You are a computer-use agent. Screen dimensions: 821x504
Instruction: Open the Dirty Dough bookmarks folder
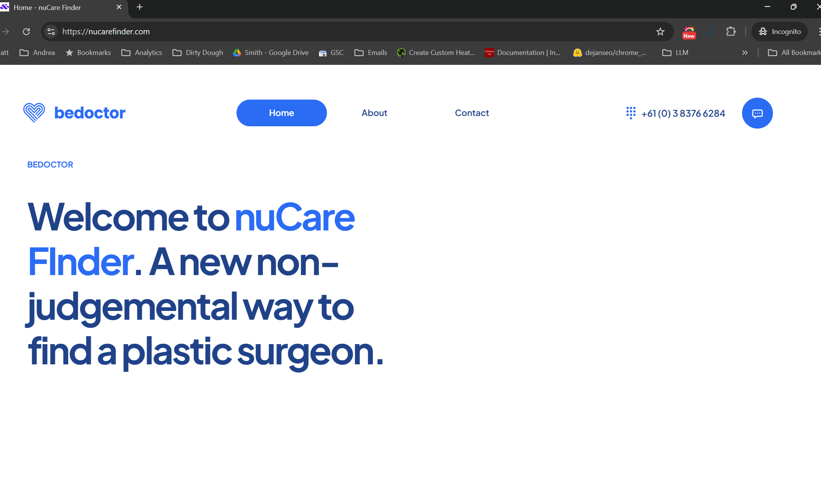click(x=198, y=53)
